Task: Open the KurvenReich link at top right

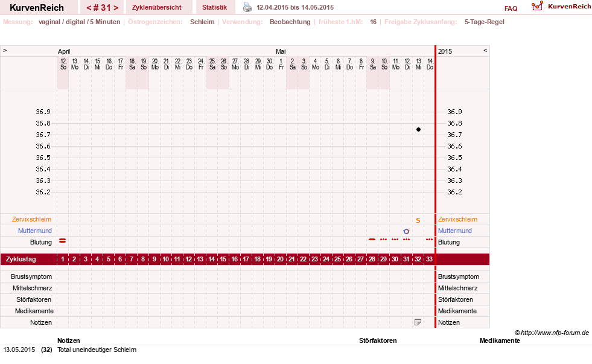Action: click(x=569, y=7)
